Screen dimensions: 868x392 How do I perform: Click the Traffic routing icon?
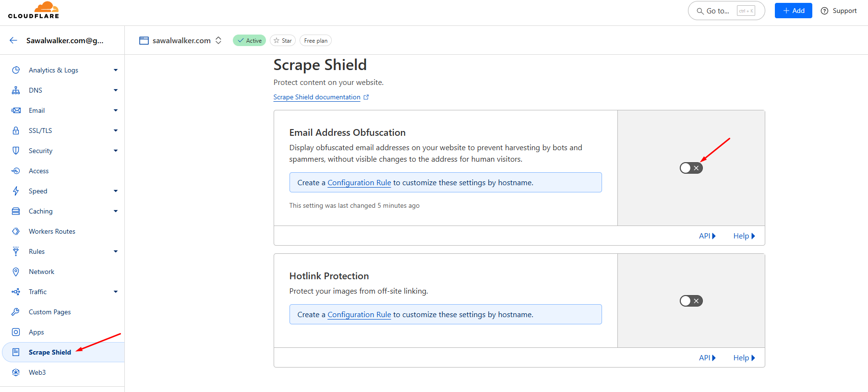tap(16, 292)
